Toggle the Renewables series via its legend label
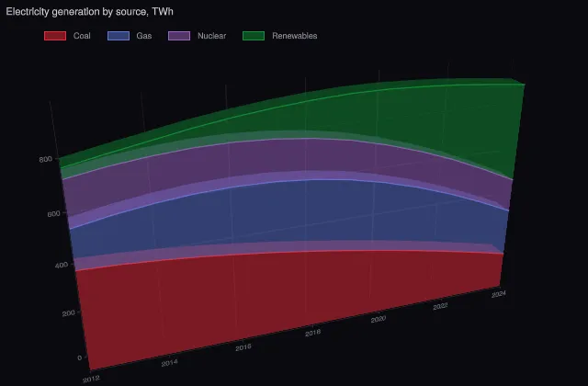The height and width of the screenshot is (386, 588). pos(295,36)
